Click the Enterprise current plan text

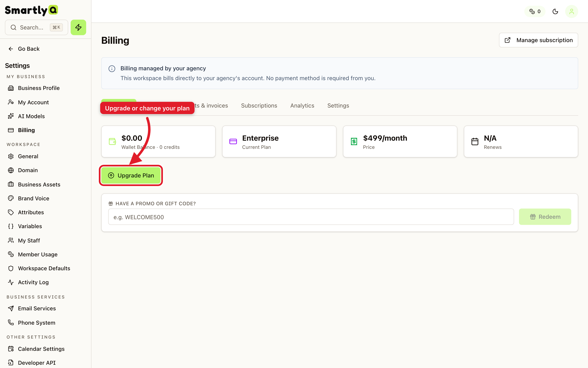(260, 138)
